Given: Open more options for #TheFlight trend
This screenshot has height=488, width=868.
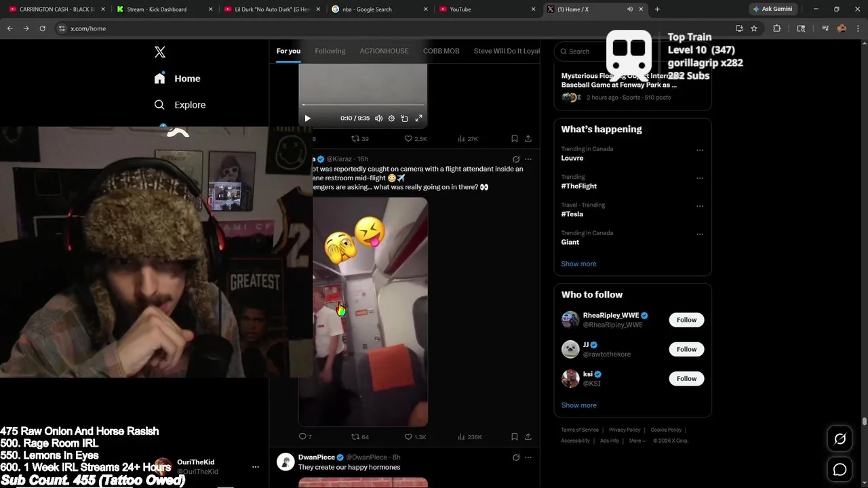Looking at the screenshot, I should [700, 178].
